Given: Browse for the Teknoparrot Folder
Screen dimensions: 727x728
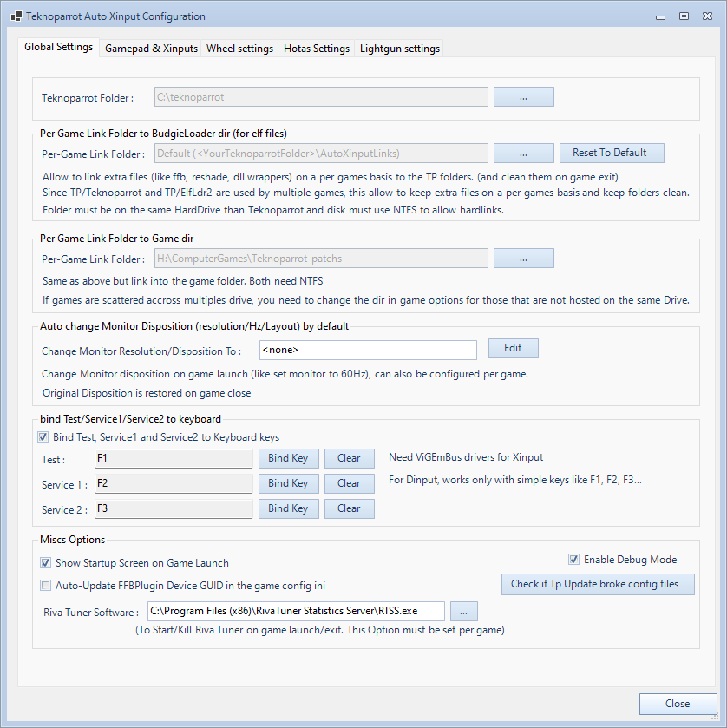Looking at the screenshot, I should pos(524,97).
